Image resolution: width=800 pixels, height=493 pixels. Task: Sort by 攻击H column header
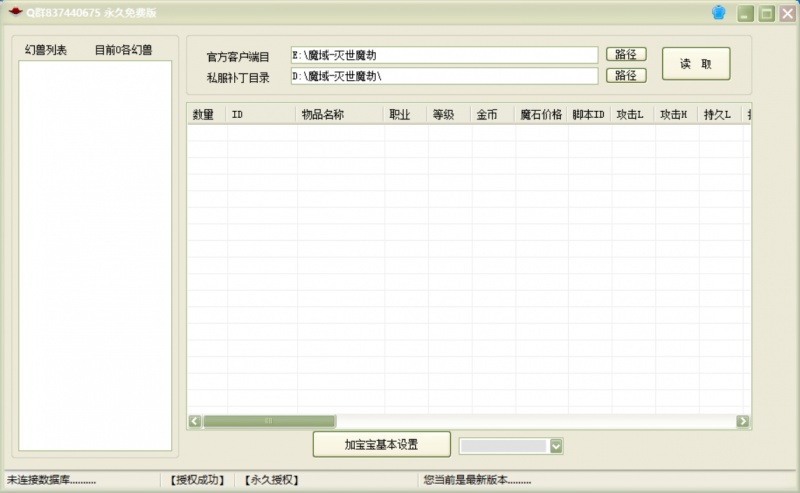tap(677, 114)
